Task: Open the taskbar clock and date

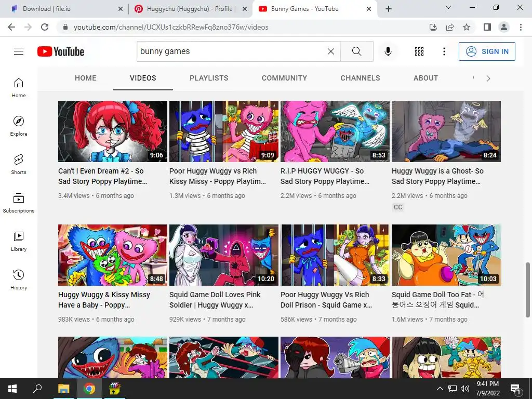Action: [x=487, y=389]
